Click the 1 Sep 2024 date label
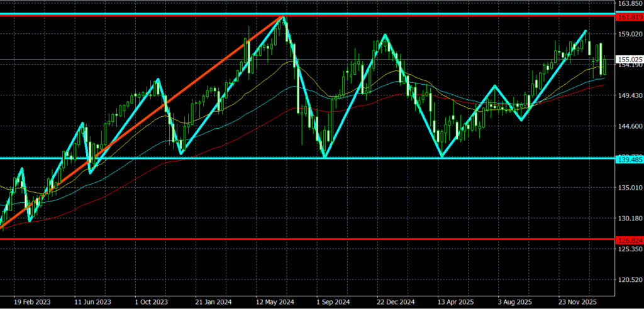644x309 pixels. tap(332, 301)
